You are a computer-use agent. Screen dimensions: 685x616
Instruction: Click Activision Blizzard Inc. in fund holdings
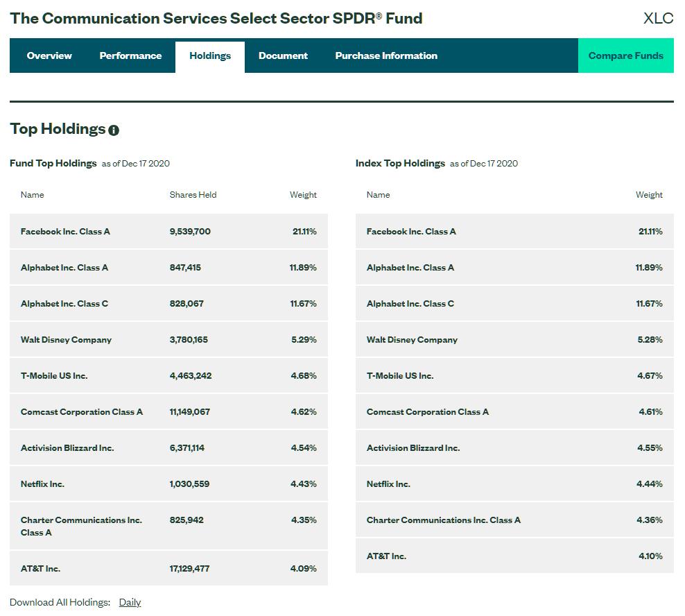tap(67, 448)
